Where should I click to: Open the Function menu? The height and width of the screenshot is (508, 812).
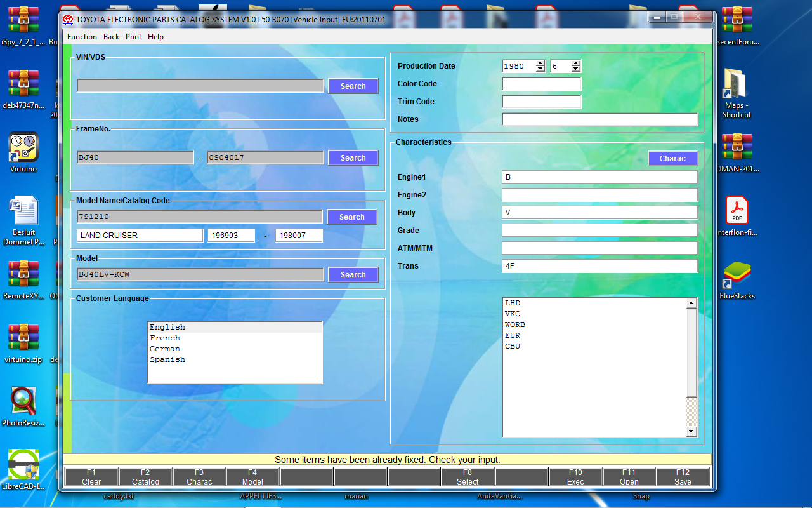[82, 37]
